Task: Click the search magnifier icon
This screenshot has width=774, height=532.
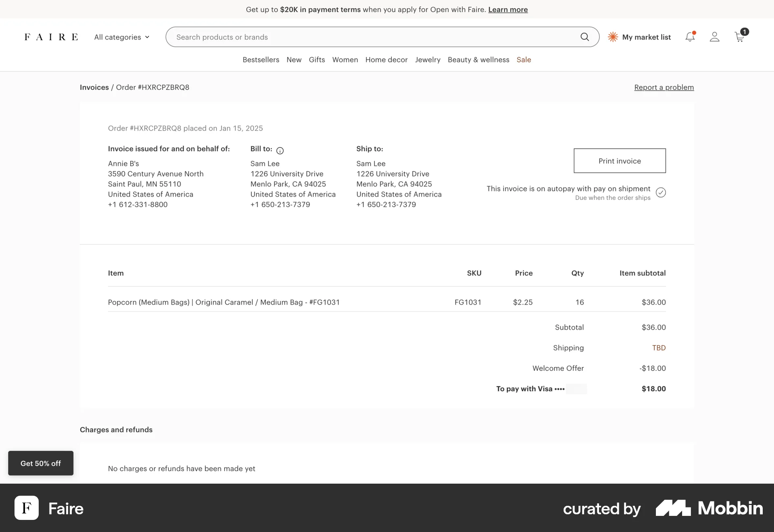Action: click(585, 37)
